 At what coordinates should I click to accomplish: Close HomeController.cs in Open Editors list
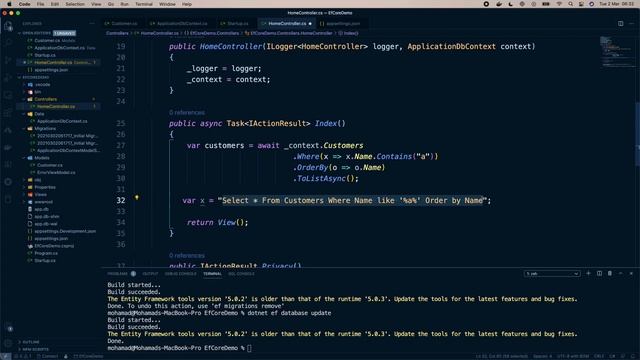pos(24,62)
